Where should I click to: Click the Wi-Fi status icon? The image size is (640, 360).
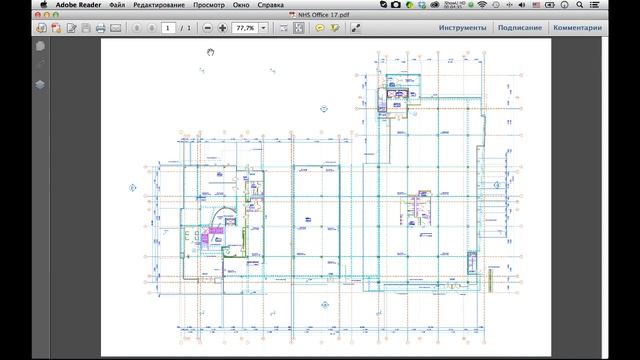tap(482, 5)
